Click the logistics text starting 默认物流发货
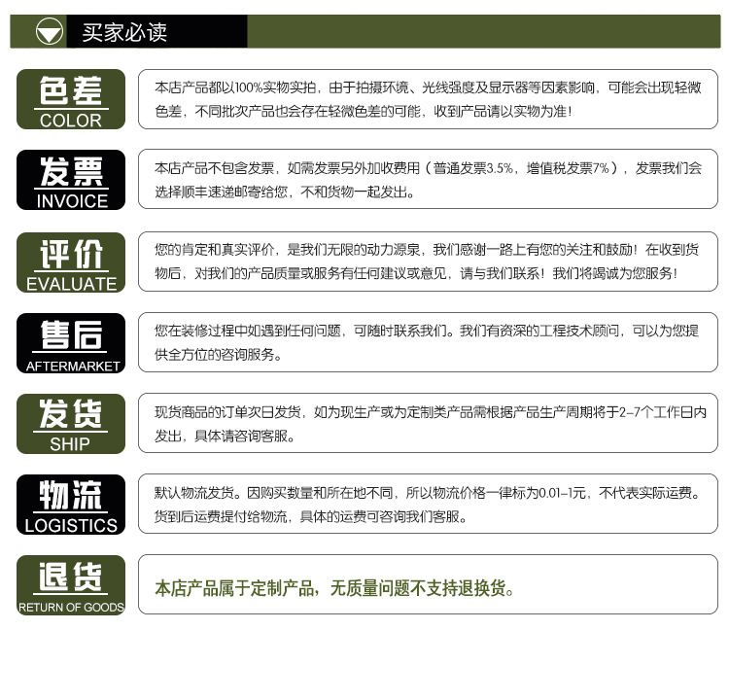729x700 pixels. 428,505
